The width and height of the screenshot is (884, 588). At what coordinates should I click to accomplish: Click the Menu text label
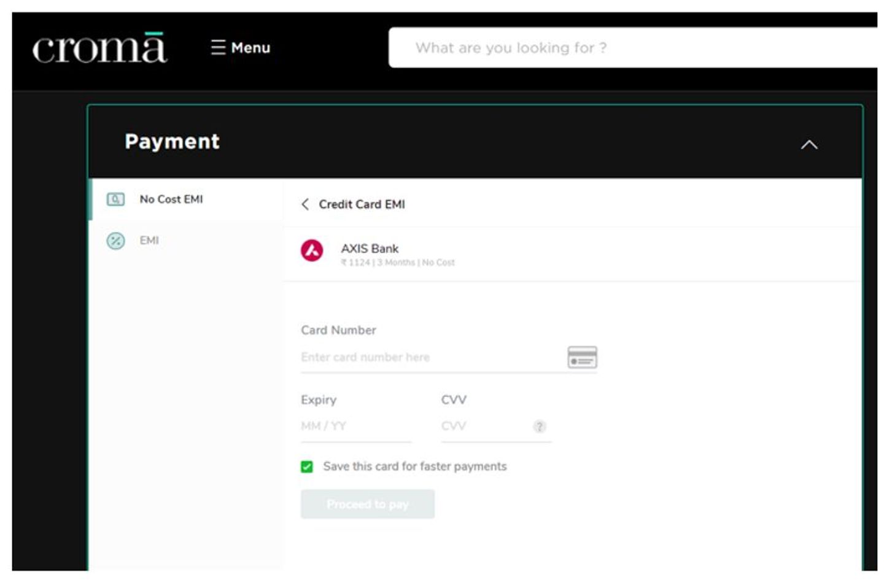250,48
